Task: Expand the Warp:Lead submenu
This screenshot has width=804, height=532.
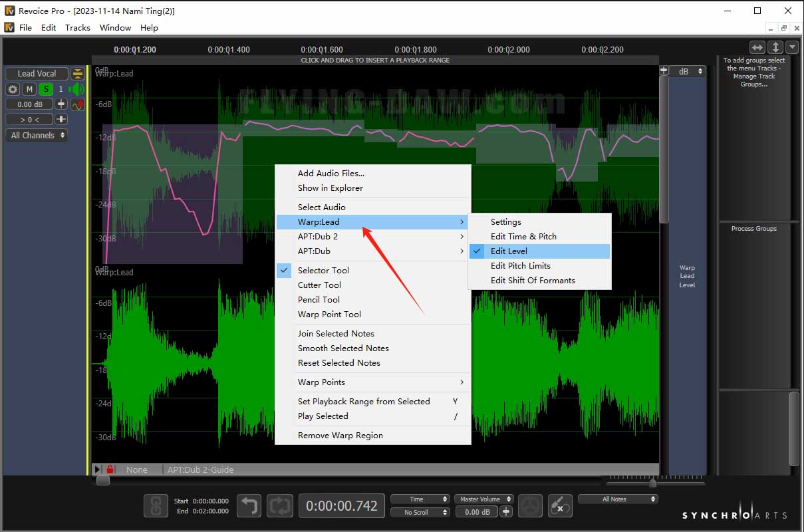Action: point(374,222)
